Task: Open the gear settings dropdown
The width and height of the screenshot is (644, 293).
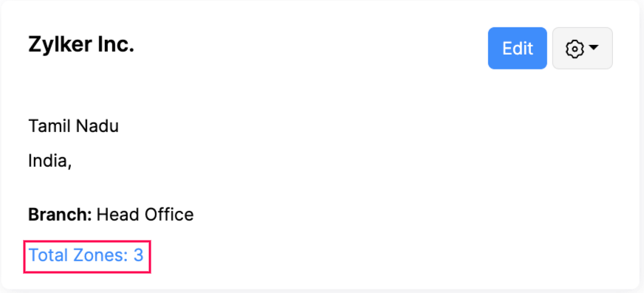Action: pos(583,49)
